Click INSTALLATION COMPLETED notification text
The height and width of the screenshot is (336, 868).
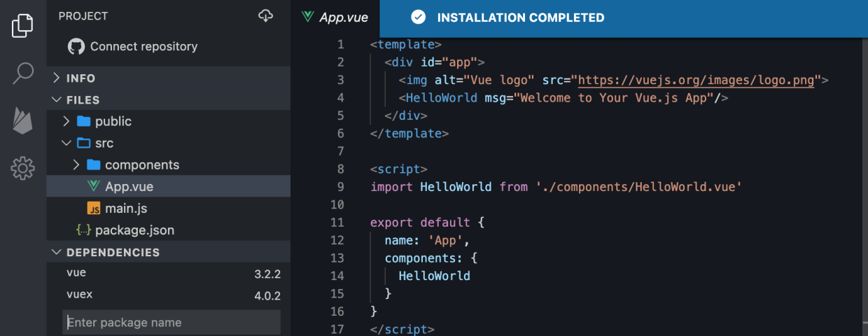[521, 17]
